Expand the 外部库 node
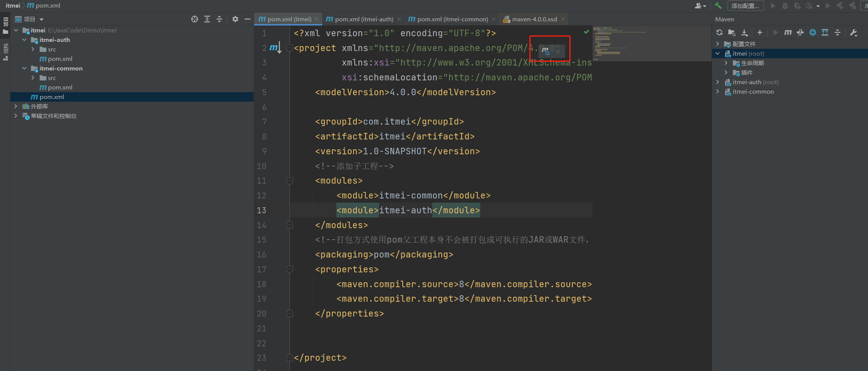This screenshot has width=868, height=371. click(16, 106)
